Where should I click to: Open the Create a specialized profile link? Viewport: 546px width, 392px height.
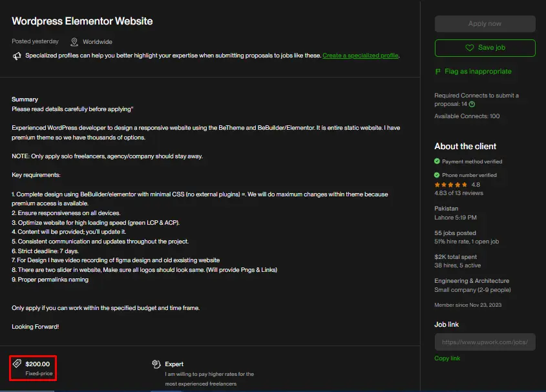click(361, 56)
